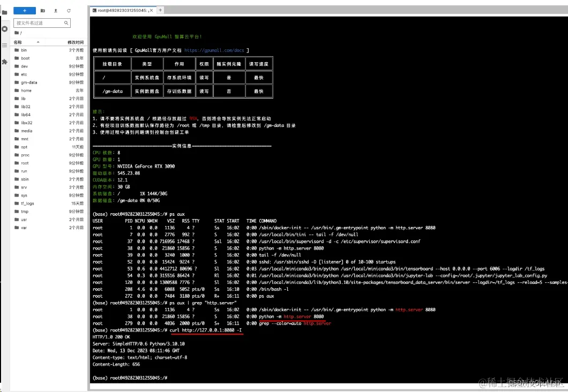Select the run folder
This screenshot has height=392, width=568.
49,171
